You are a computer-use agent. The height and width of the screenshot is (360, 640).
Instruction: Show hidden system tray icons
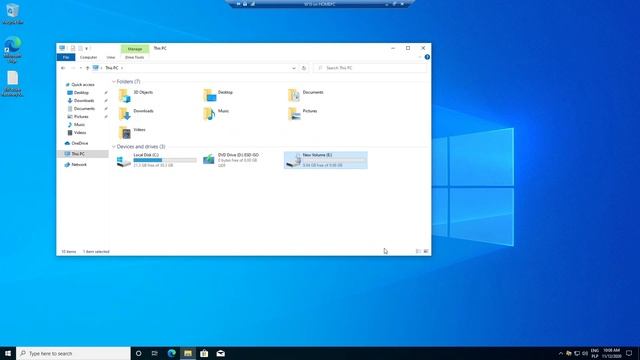coord(560,353)
